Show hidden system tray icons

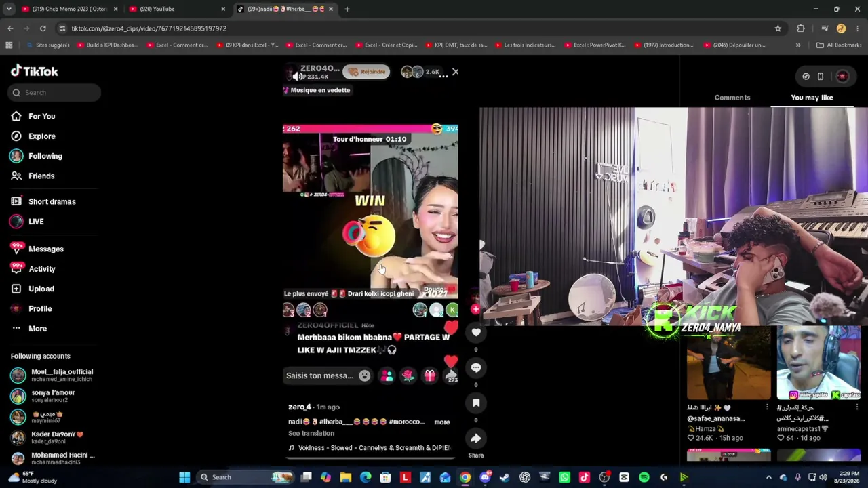[x=768, y=477]
